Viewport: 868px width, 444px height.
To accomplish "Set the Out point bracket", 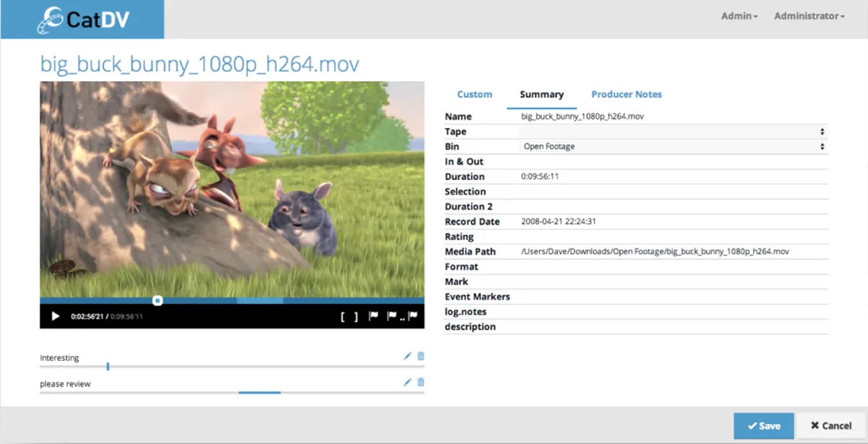I will pyautogui.click(x=355, y=316).
